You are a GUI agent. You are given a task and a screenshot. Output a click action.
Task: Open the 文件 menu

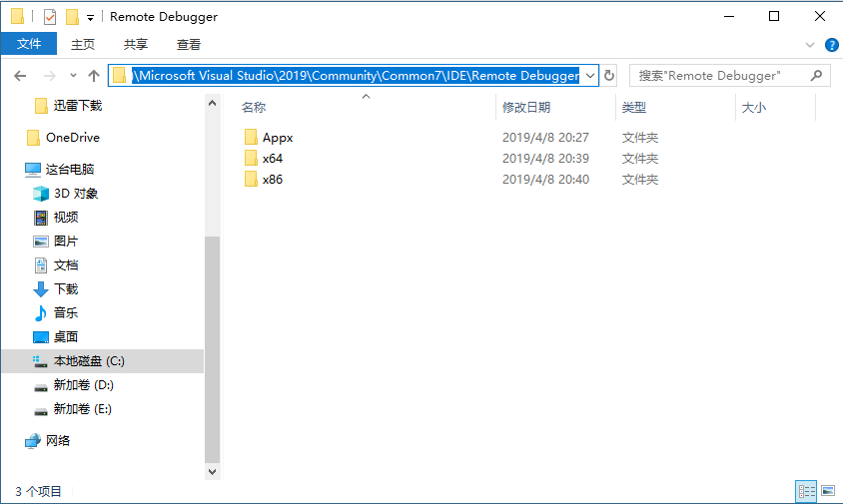[29, 44]
